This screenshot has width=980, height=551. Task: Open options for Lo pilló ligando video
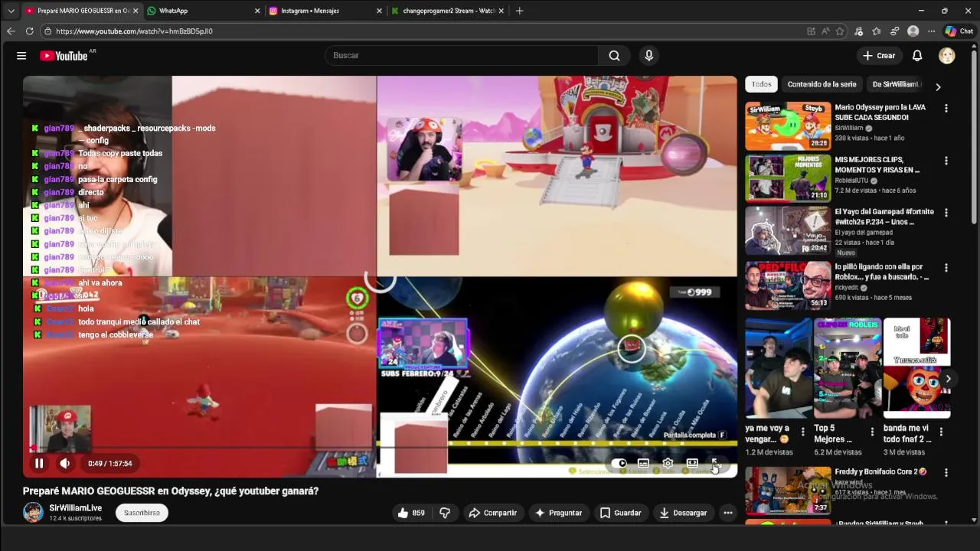(x=946, y=268)
